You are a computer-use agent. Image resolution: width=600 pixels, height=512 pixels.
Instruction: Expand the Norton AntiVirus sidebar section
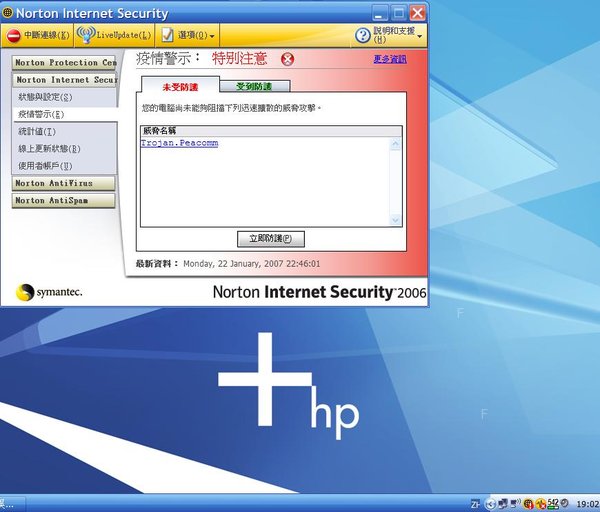pyautogui.click(x=64, y=183)
